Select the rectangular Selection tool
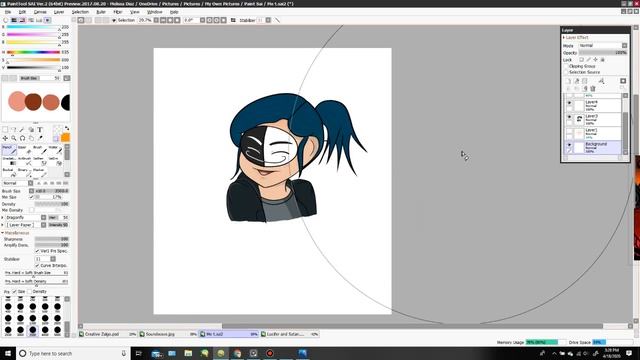 [5, 129]
